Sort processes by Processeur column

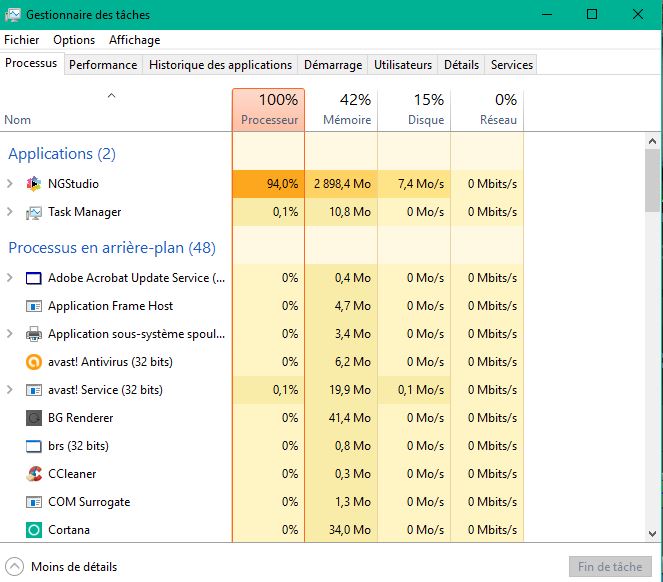pos(268,110)
